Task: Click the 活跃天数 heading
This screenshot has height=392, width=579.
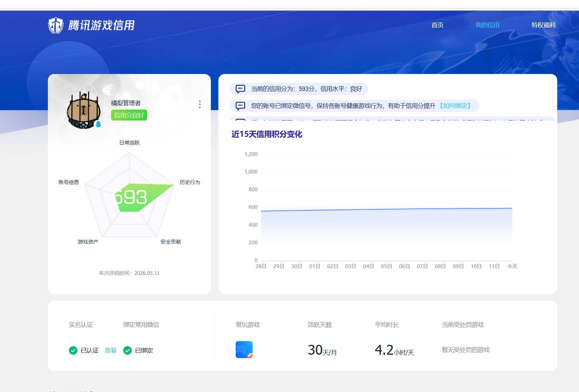Action: (320, 325)
